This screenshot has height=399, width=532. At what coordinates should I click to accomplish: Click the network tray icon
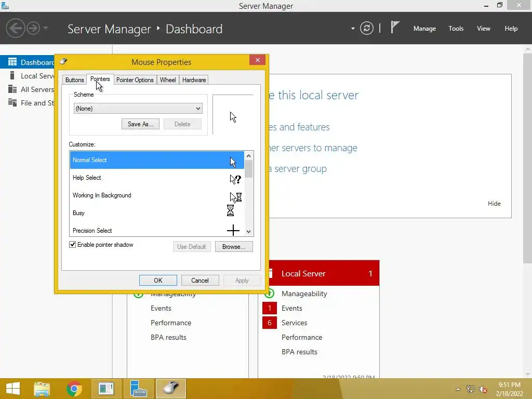(470, 389)
